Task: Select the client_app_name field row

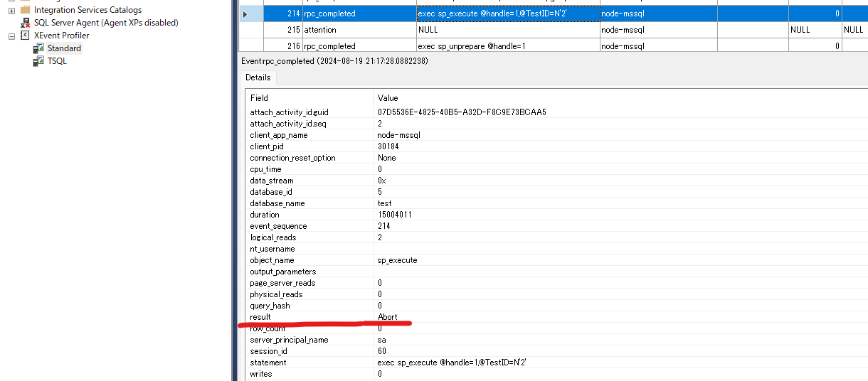Action: click(x=556, y=135)
